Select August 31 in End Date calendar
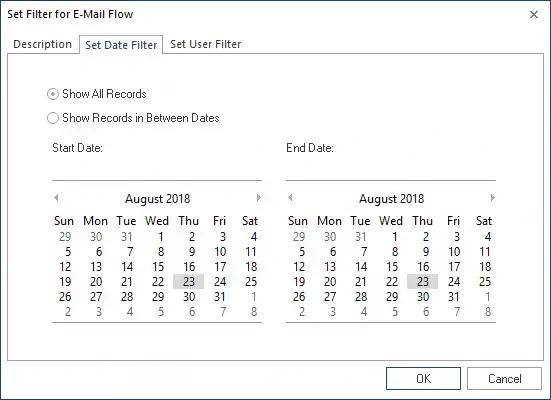This screenshot has width=551, height=400. [454, 297]
